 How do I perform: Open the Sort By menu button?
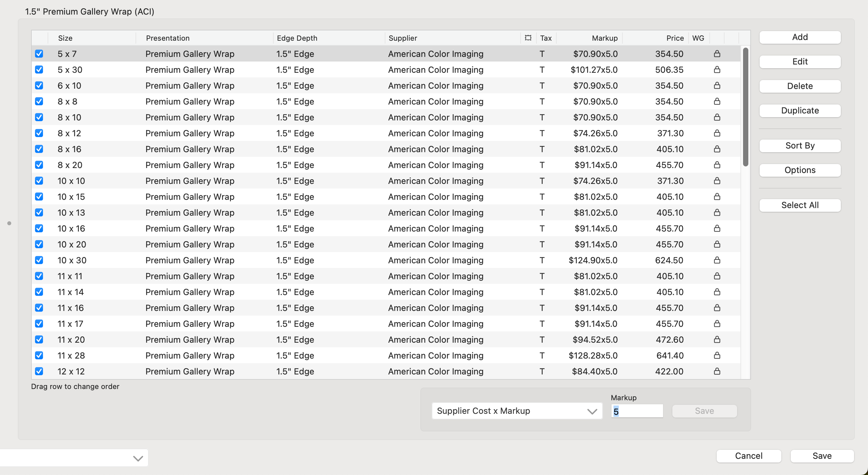point(800,146)
